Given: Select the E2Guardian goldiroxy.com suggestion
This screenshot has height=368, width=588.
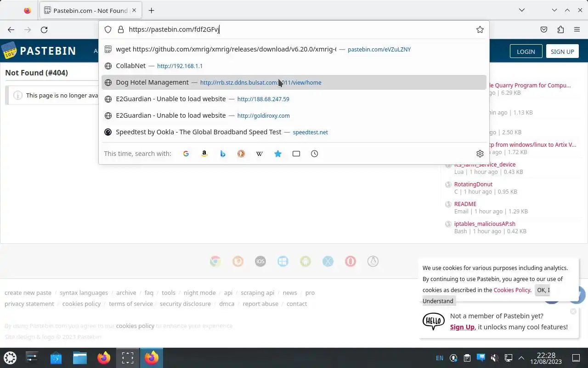Looking at the screenshot, I should coord(294,115).
